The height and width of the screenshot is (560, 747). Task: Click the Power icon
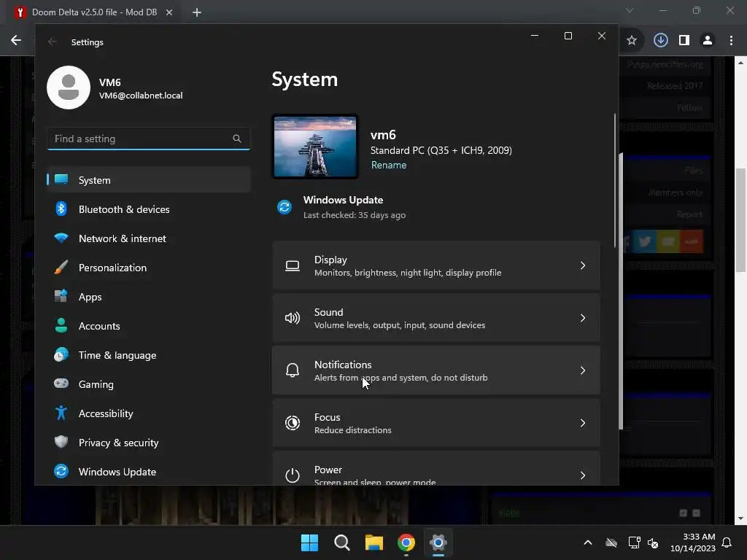coord(293,475)
